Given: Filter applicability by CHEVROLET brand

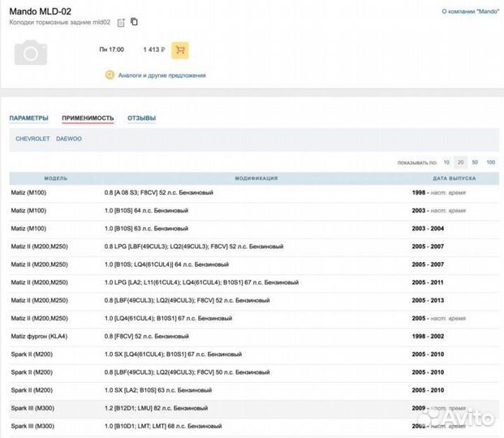Looking at the screenshot, I should 32,139.
